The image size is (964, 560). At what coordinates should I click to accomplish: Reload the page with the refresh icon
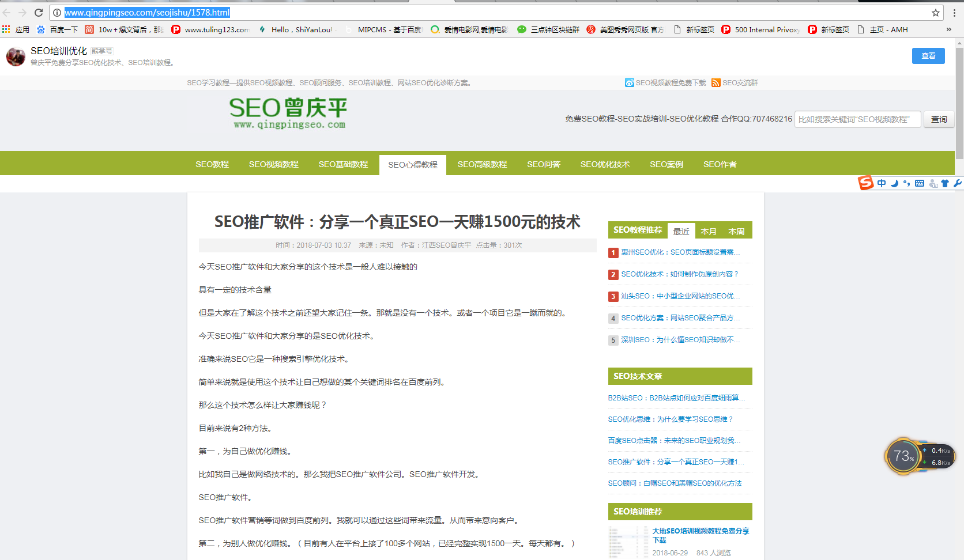(39, 13)
